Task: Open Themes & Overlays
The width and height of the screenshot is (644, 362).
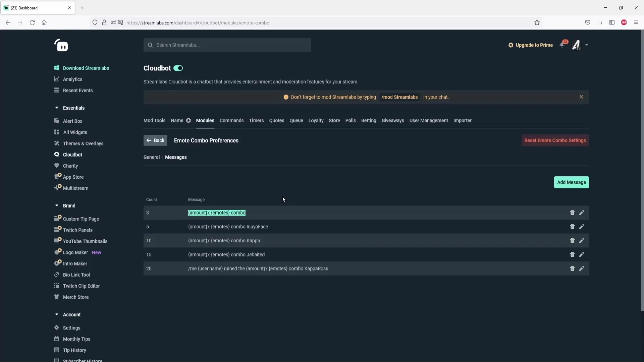Action: (x=83, y=143)
